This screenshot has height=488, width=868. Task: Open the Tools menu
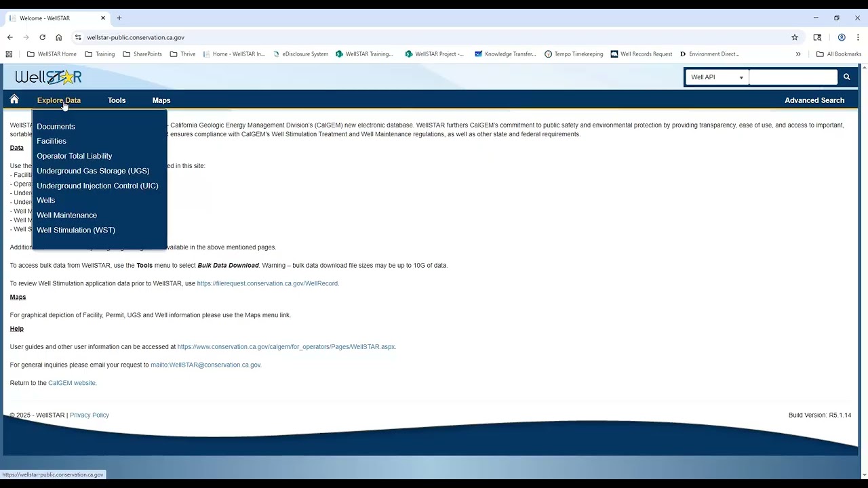(117, 100)
